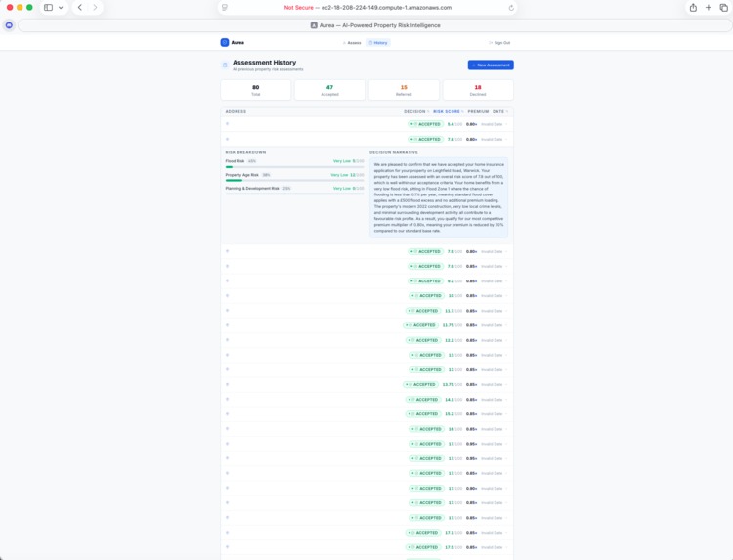
Task: Click the Address column header
Action: point(236,111)
